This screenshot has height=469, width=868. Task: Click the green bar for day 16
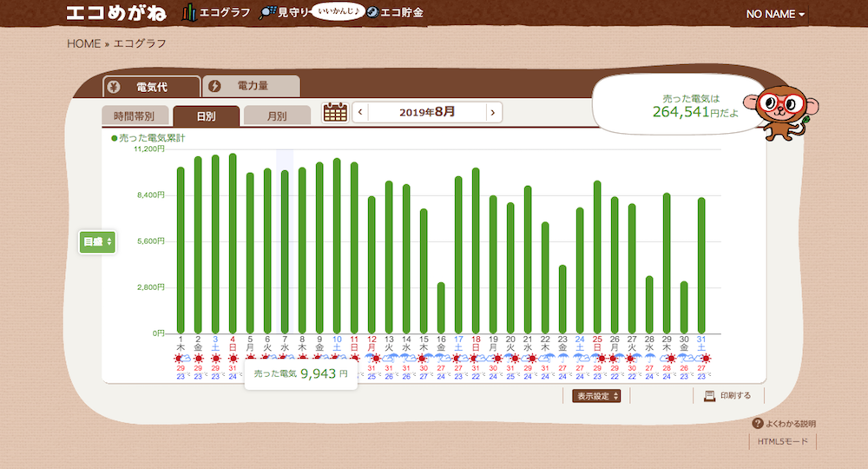click(x=441, y=307)
